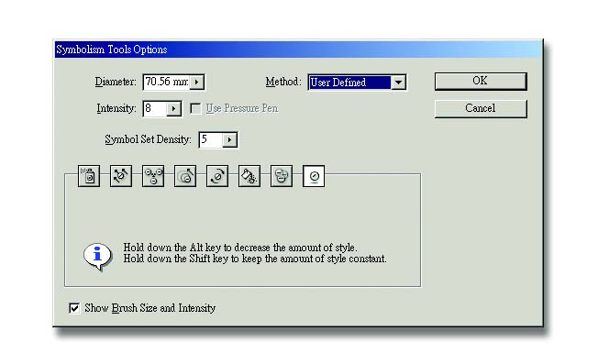Viewport: 598px width, 364px height.
Task: Expand the Intensity value arrow
Action: (173, 109)
